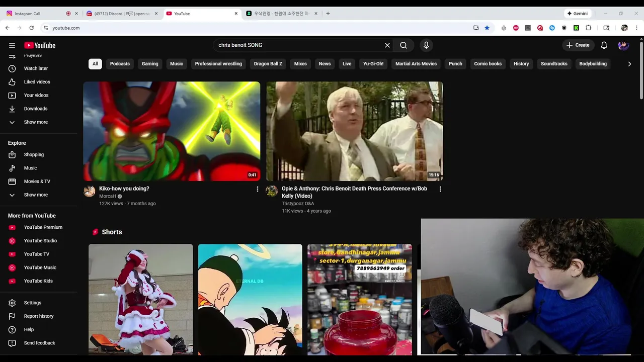Open Kiko-how you doing? video title
The image size is (644, 362).
(x=124, y=189)
